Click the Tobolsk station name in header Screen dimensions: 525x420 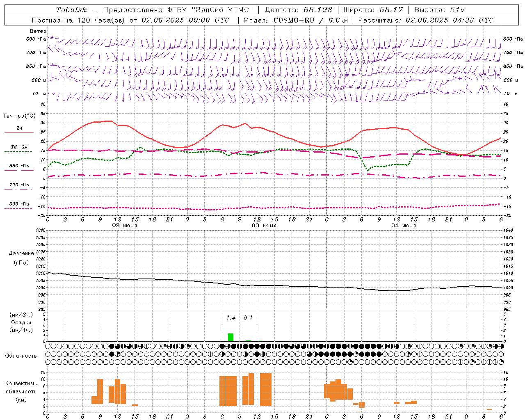point(71,10)
